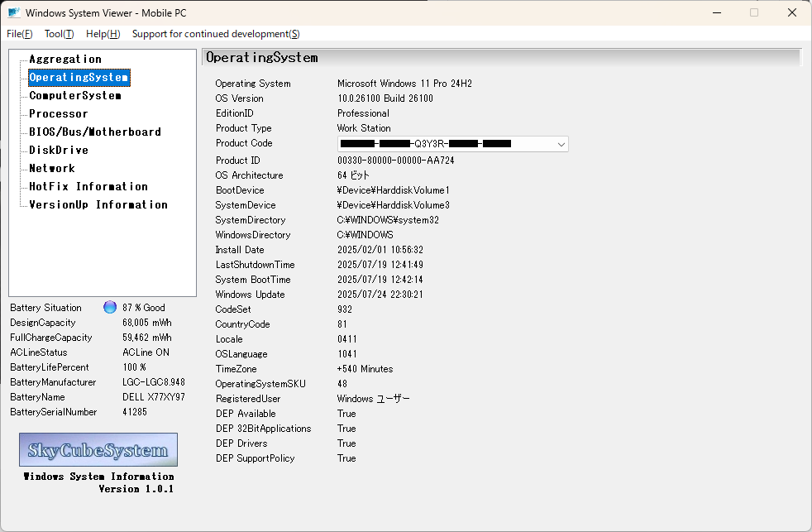Click TimeZone value +540 Minutes

point(365,369)
